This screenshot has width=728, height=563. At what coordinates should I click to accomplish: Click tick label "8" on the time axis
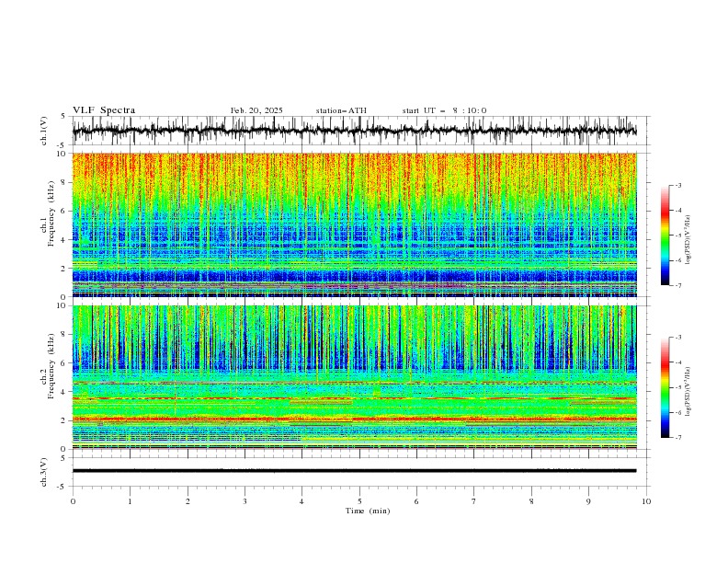point(531,501)
